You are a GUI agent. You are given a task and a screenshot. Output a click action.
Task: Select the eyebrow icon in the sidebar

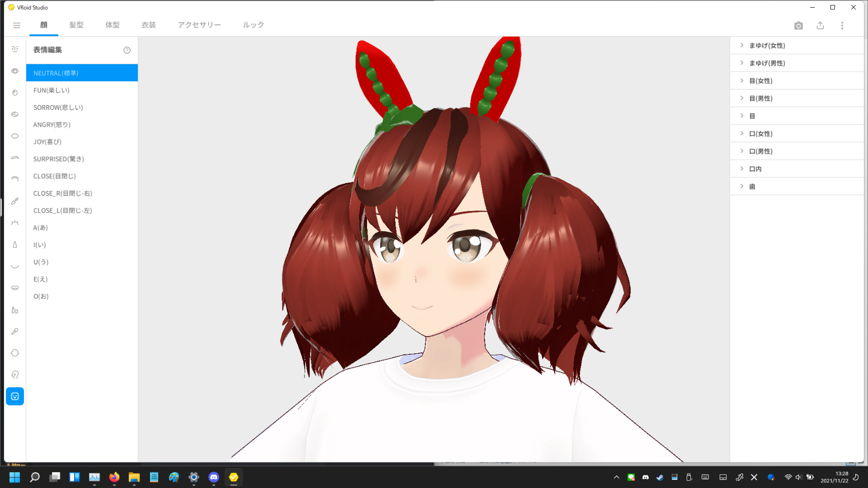coord(15,158)
